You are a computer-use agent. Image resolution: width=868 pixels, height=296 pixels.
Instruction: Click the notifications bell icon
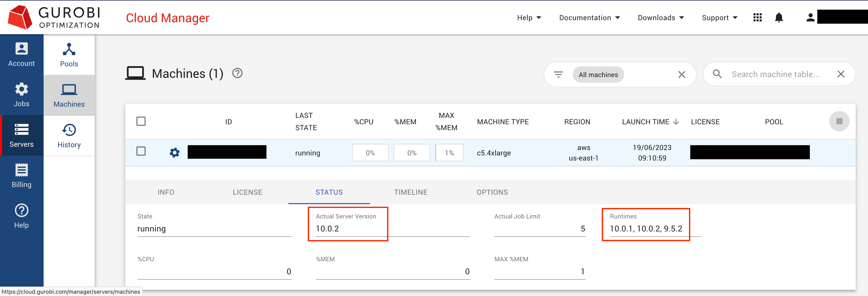(x=778, y=18)
